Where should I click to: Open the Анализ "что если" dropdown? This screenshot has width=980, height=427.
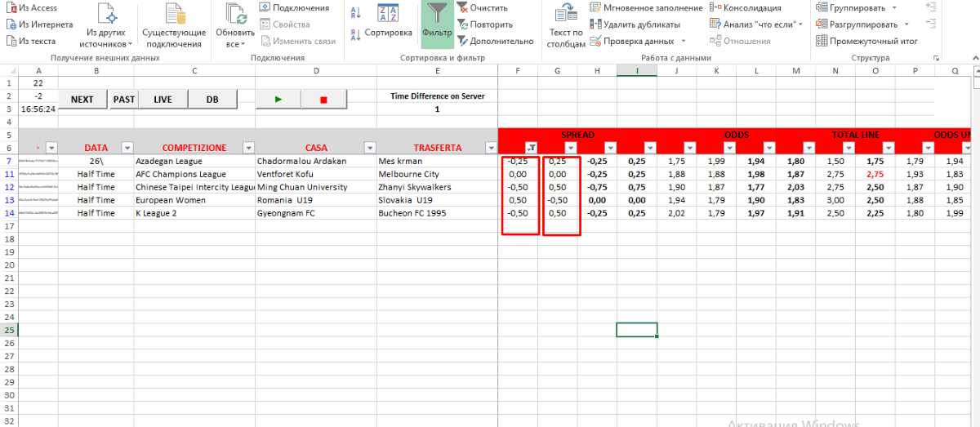(759, 24)
